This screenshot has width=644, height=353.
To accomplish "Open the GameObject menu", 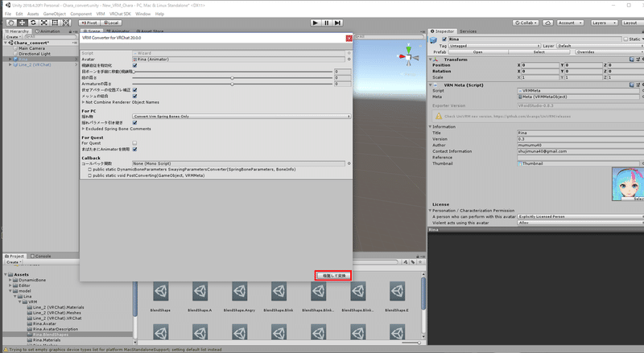I will click(x=55, y=14).
